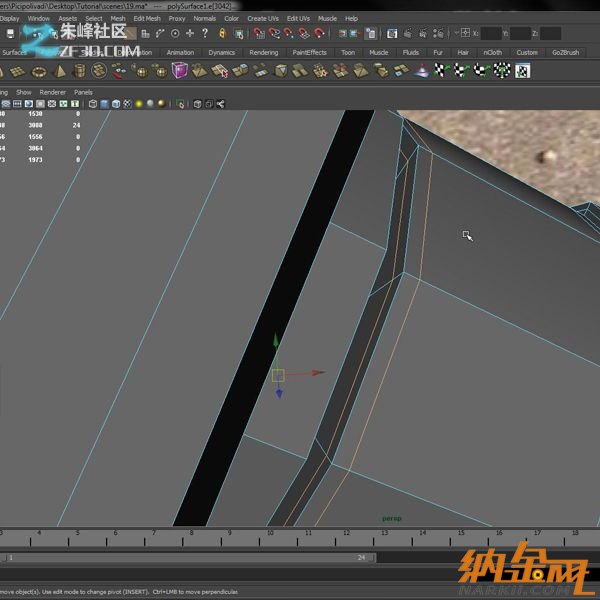Click absolute/relative transform input icon
The image size is (600, 600).
click(465, 33)
